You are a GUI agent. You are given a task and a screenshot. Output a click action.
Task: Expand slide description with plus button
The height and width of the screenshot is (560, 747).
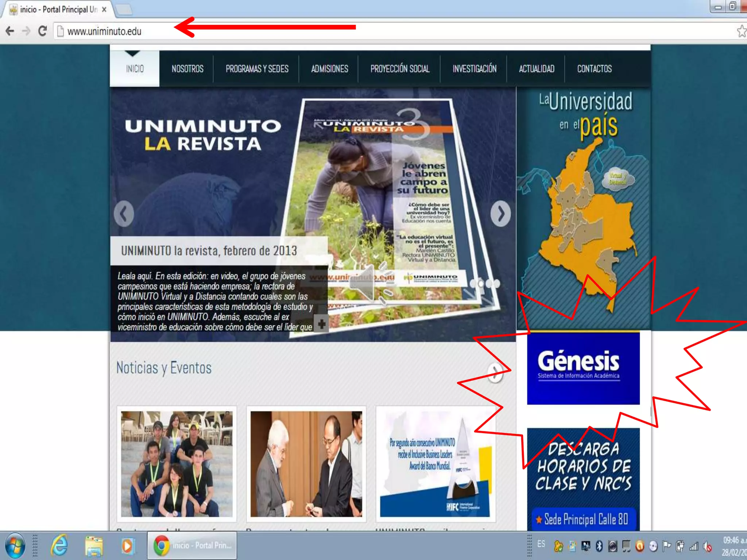[321, 324]
